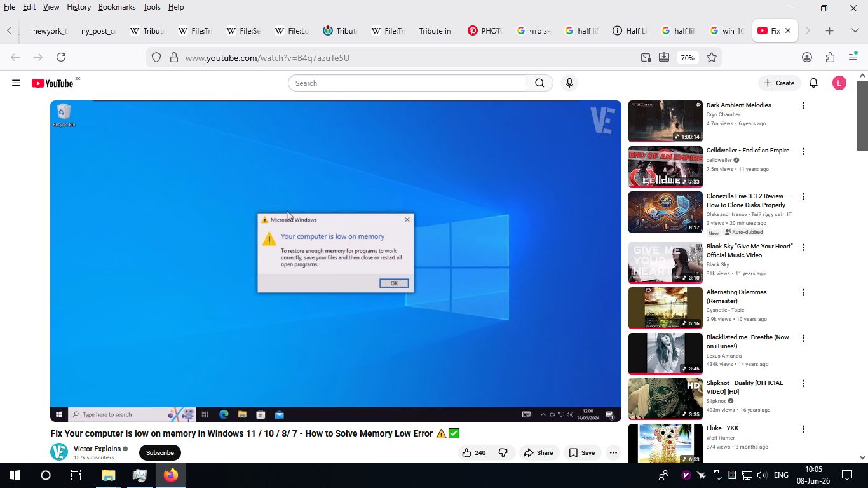Open the Firefox application hamburger menu
The width and height of the screenshot is (868, 488).
(x=853, y=57)
